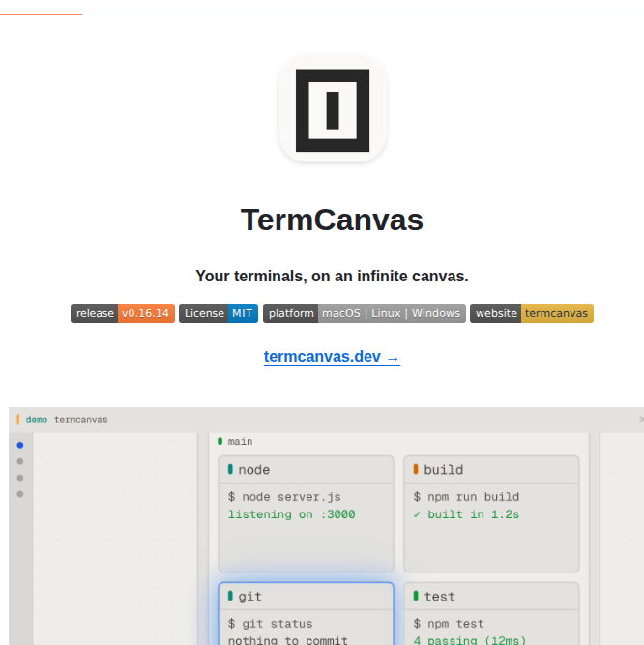Click the green git status indicator
The width and height of the screenshot is (644, 645).
(230, 596)
